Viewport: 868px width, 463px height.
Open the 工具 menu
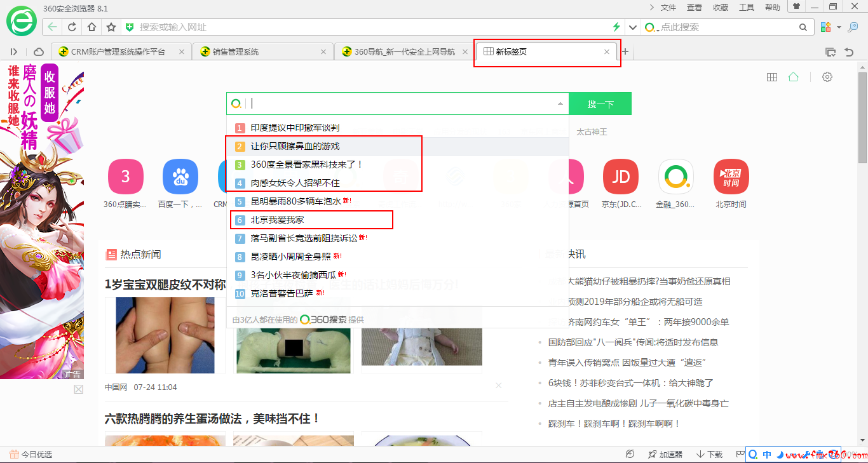coord(747,7)
